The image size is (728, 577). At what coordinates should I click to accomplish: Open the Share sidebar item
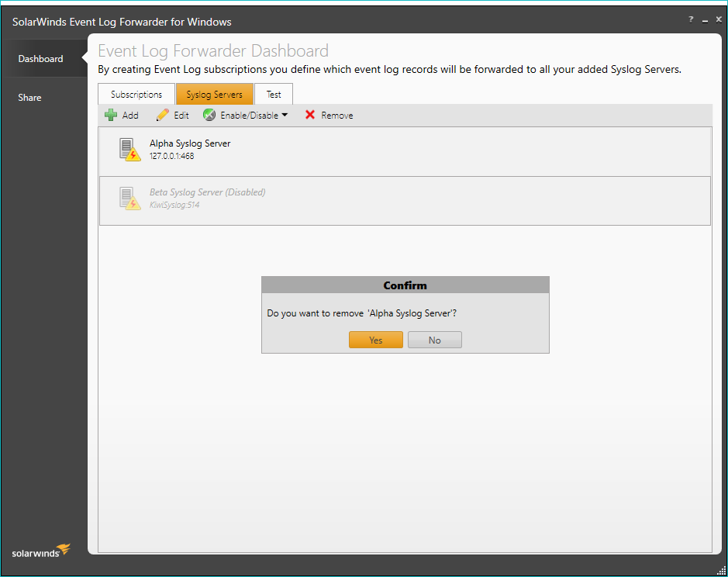[x=30, y=98]
